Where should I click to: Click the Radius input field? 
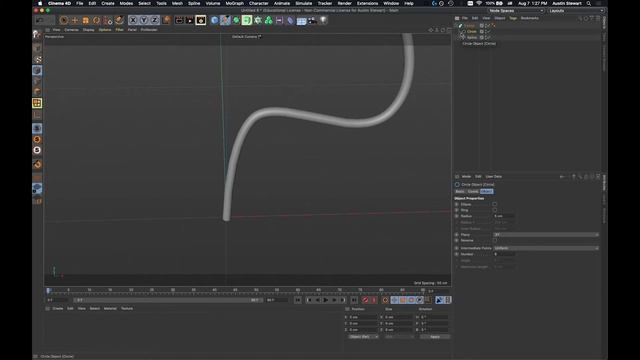click(504, 216)
